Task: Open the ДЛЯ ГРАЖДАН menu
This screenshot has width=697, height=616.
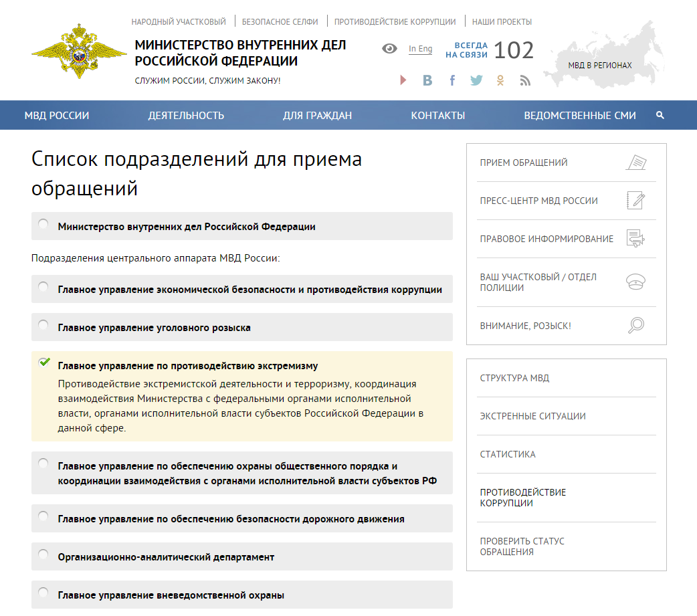Action: pos(317,116)
